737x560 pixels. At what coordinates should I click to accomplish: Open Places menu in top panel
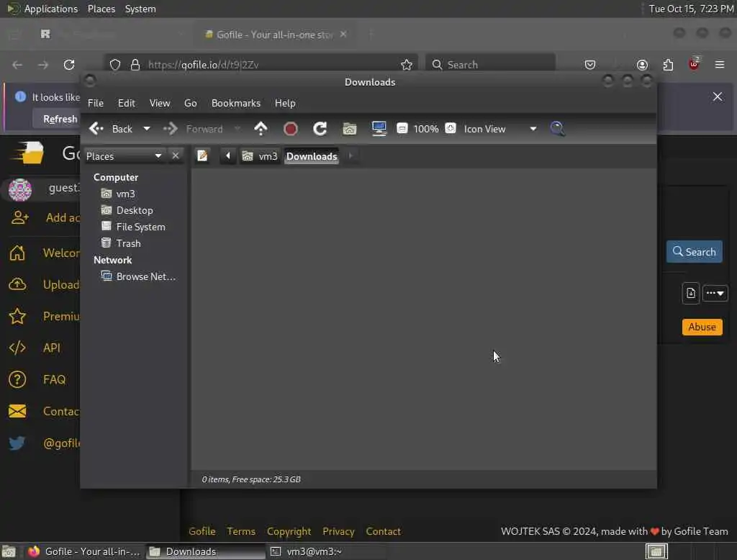[101, 9]
